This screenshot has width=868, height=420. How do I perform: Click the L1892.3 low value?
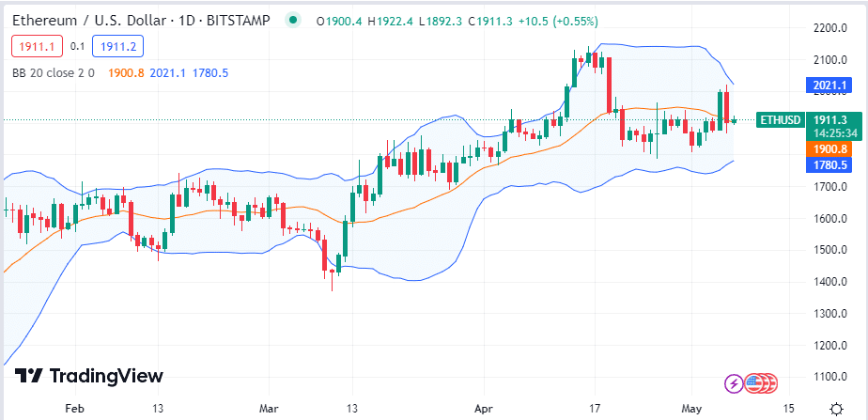tap(440, 21)
